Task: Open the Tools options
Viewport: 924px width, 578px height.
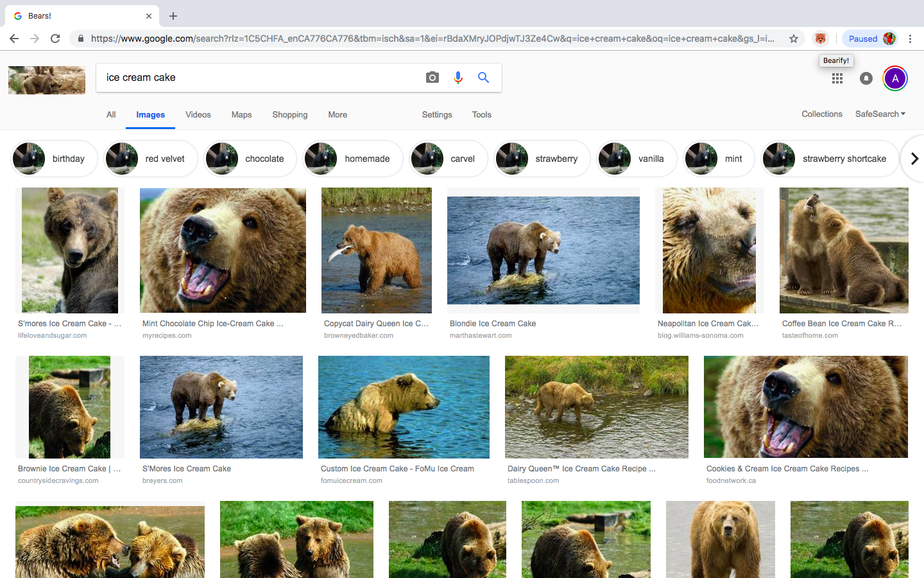Action: point(482,114)
